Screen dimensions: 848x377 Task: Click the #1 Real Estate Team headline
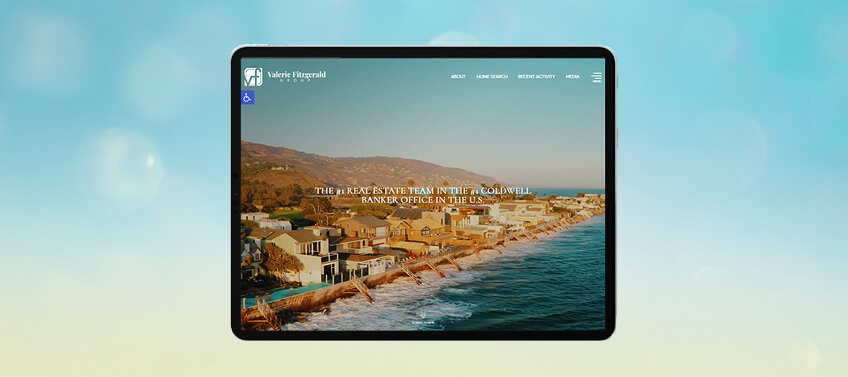click(422, 195)
